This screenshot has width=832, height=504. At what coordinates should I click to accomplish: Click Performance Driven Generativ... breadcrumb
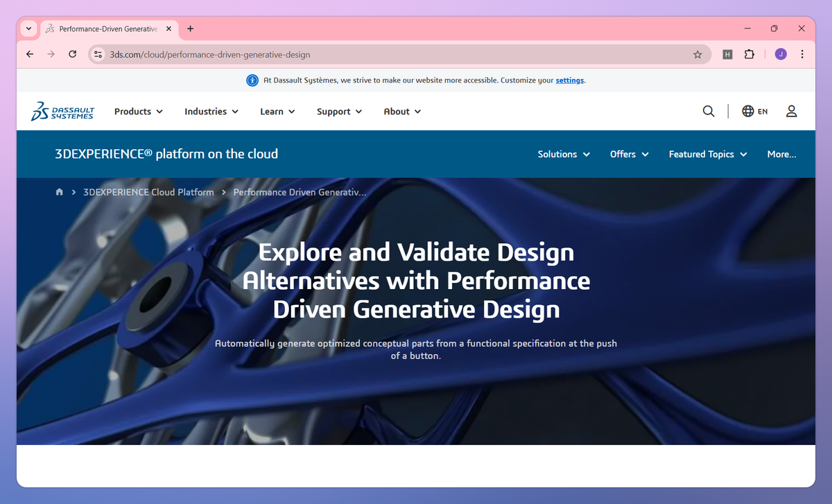click(300, 192)
